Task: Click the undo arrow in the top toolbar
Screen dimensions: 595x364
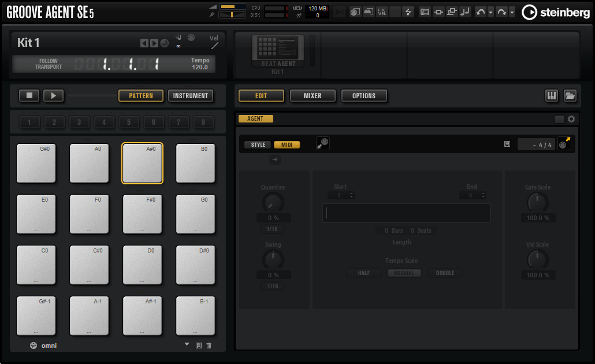Action: [481, 12]
